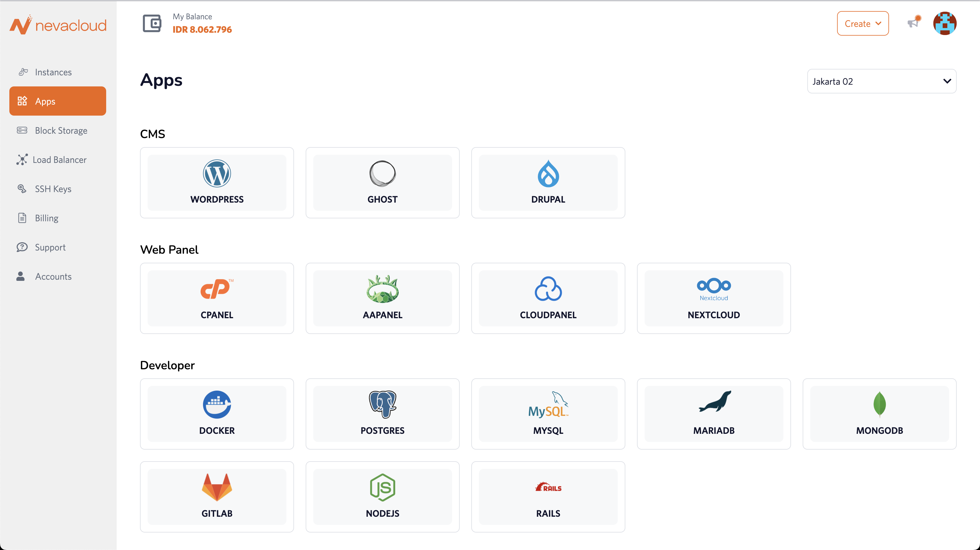
Task: Open the Jakarta 02 region dropdown
Action: tap(881, 81)
